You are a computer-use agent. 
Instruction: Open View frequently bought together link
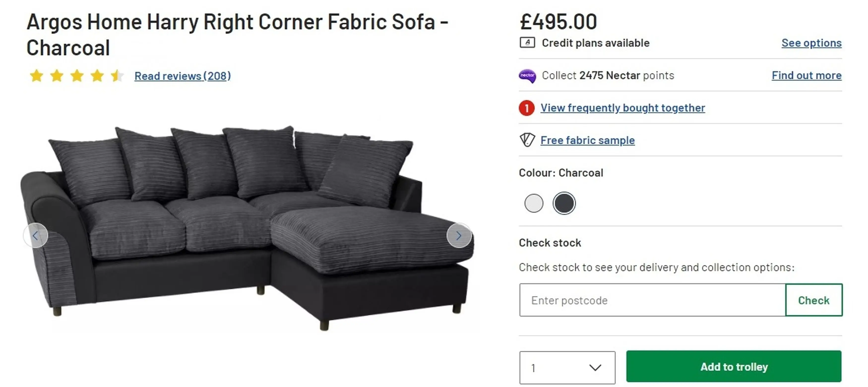tap(623, 108)
